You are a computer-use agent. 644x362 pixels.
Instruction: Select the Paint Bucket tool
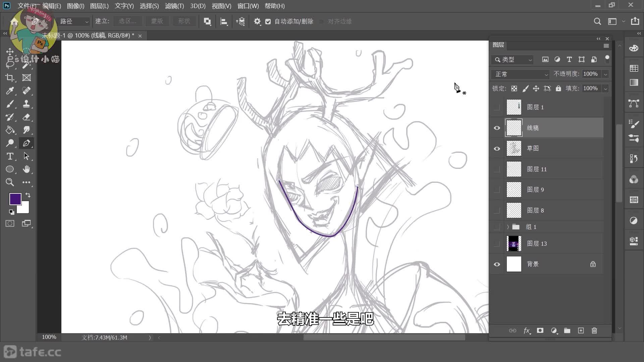[10, 130]
